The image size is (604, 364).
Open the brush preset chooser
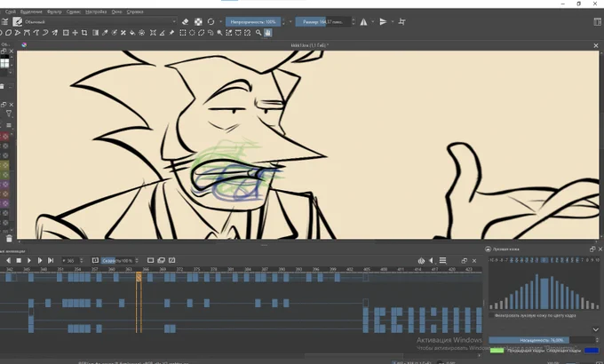[x=18, y=22]
